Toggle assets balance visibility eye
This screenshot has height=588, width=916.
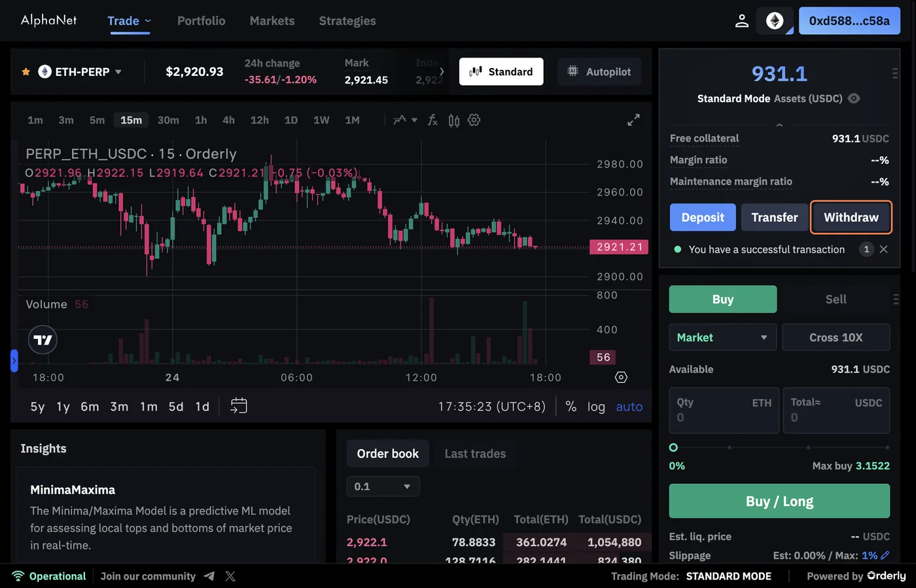(x=854, y=99)
